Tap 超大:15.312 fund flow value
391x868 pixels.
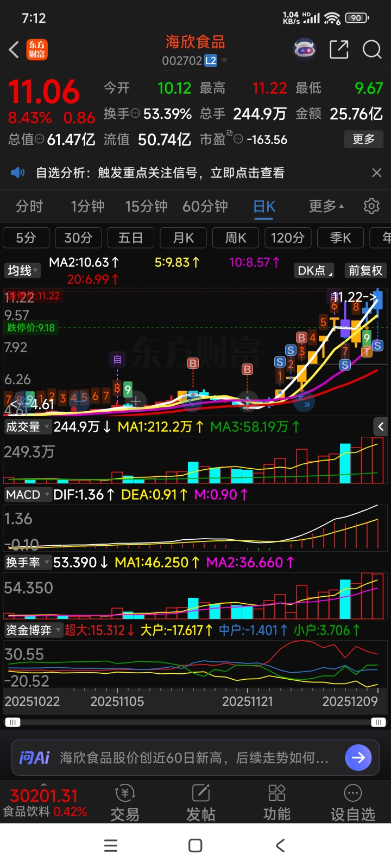tap(99, 630)
